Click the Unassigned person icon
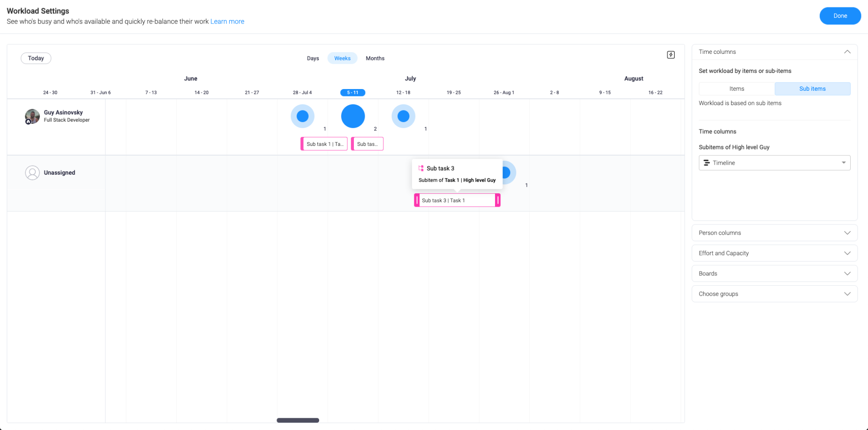The height and width of the screenshot is (430, 868). coord(32,173)
